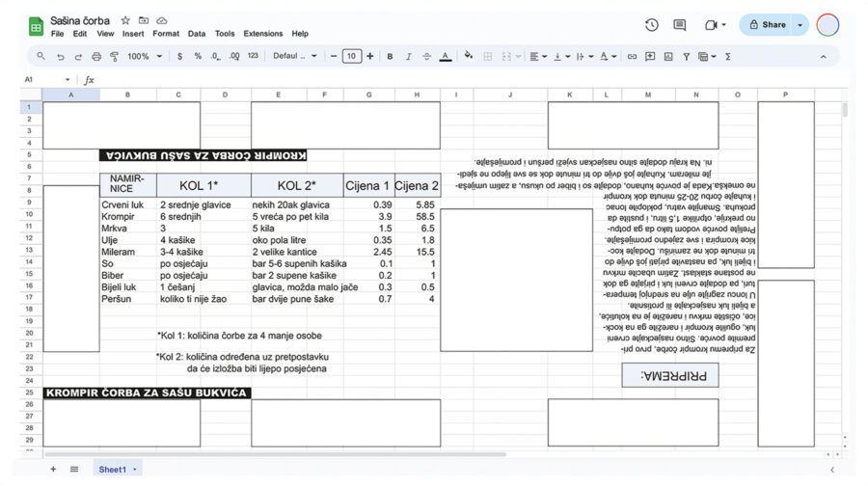Image resolution: width=868 pixels, height=488 pixels.
Task: Select column G header
Action: coord(368,95)
